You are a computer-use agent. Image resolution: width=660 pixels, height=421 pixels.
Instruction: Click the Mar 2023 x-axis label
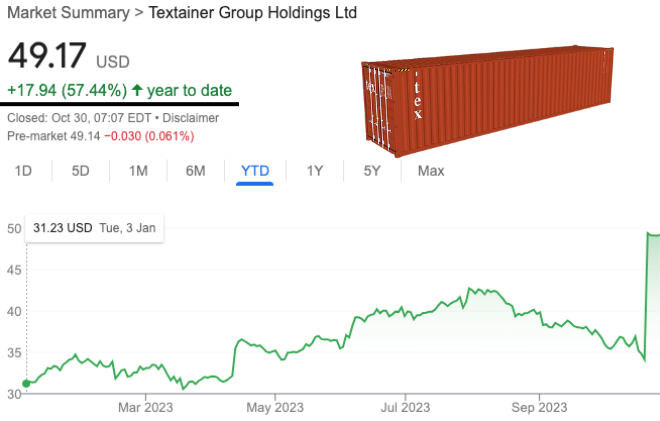146,407
